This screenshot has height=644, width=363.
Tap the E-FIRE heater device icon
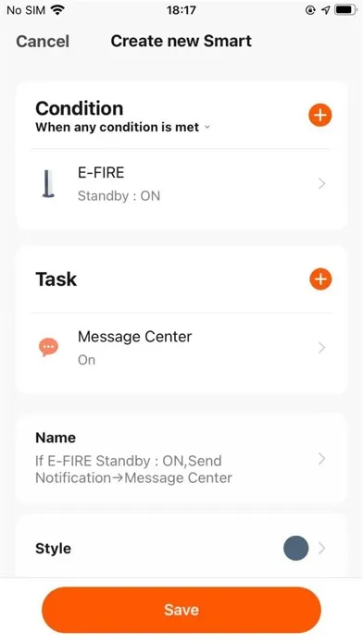click(48, 184)
